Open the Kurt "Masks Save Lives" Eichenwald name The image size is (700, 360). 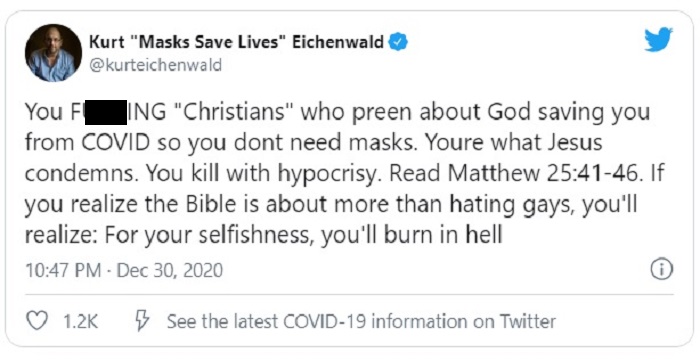click(x=237, y=42)
